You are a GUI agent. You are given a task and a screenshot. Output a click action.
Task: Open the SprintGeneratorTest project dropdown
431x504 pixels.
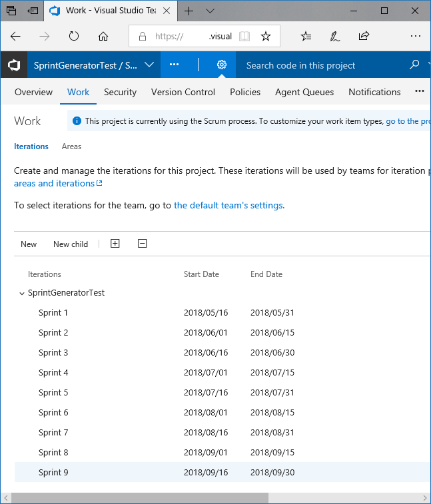(149, 65)
